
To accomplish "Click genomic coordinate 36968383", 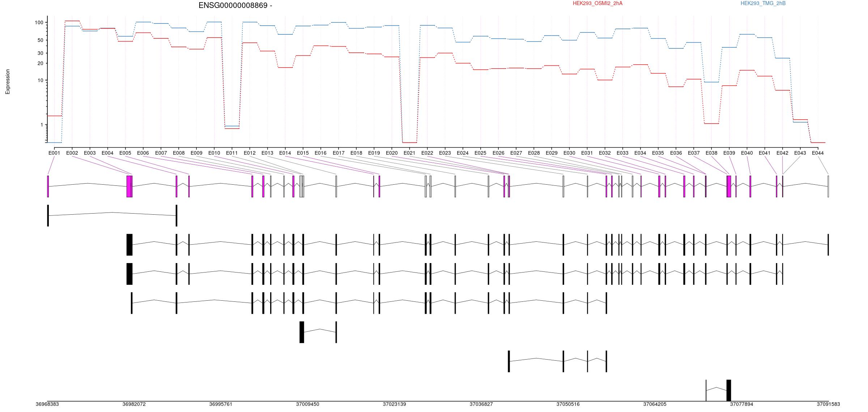I will [47, 404].
